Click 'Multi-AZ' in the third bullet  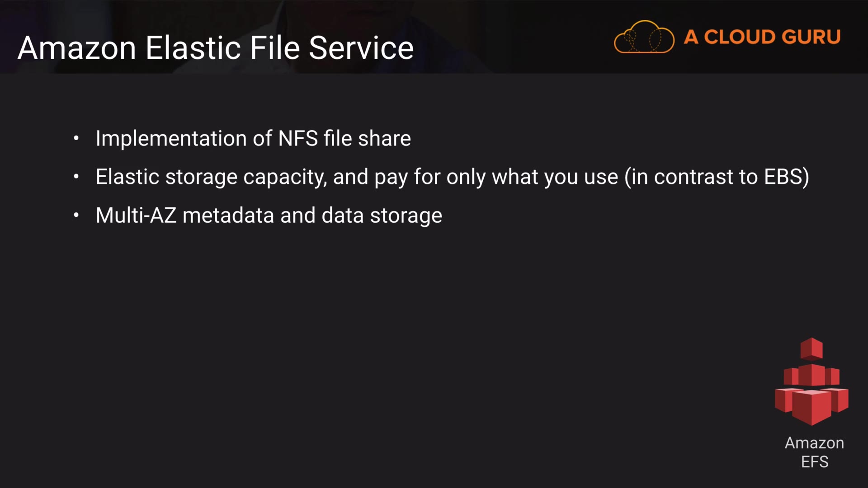(x=136, y=215)
